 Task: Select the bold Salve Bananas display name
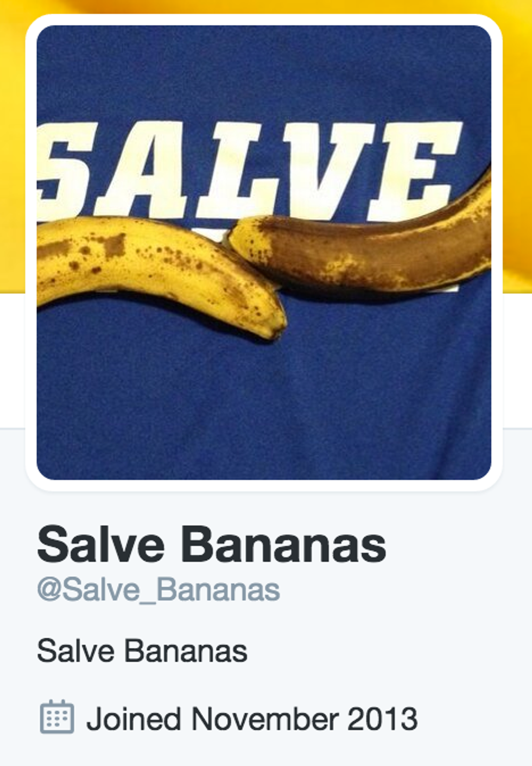[212, 545]
